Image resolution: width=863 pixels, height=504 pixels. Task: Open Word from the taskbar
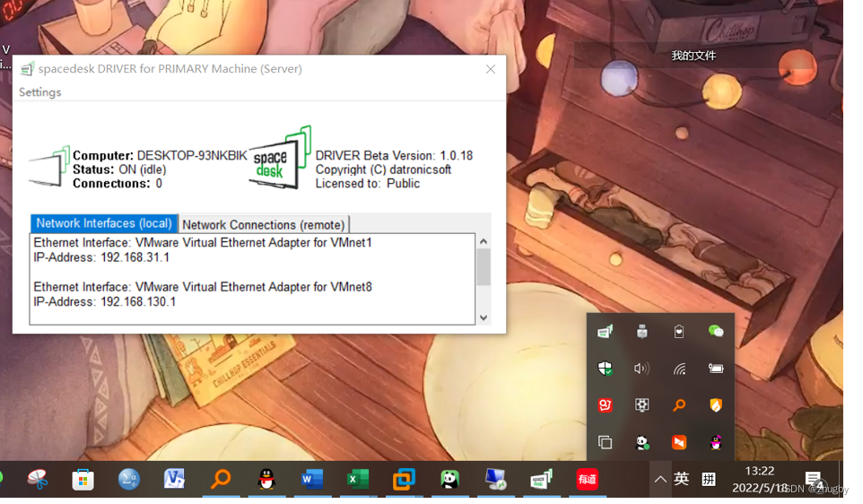point(312,479)
